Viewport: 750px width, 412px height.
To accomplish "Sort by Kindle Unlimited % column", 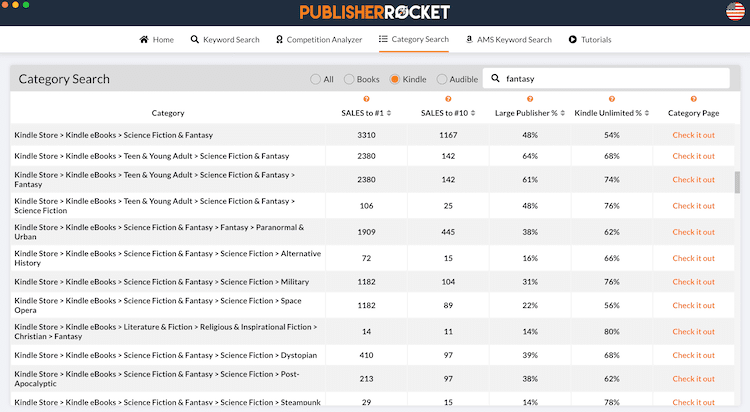I will pyautogui.click(x=611, y=113).
